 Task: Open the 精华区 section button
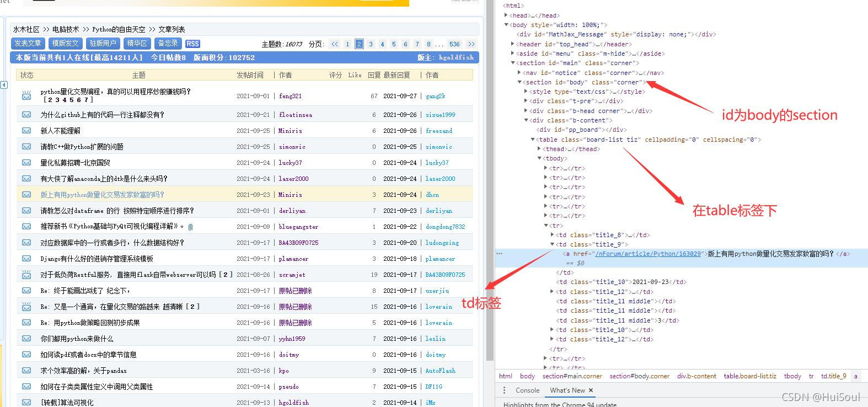[137, 44]
